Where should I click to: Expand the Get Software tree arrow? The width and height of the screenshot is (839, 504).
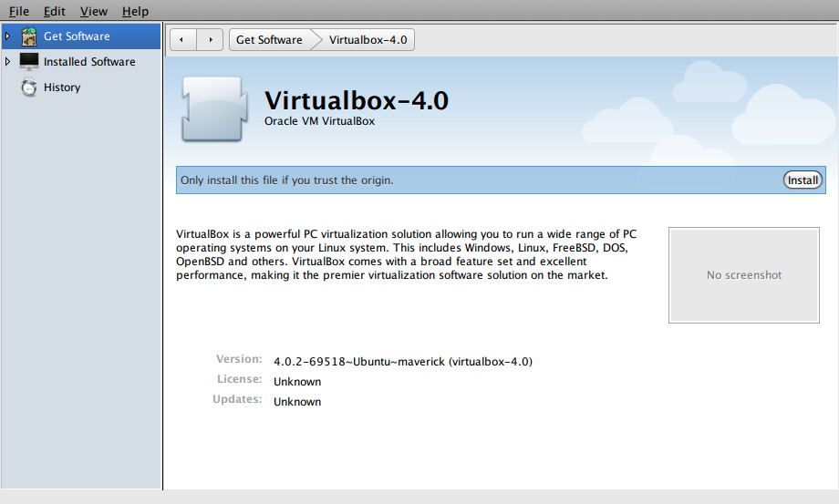click(x=7, y=36)
